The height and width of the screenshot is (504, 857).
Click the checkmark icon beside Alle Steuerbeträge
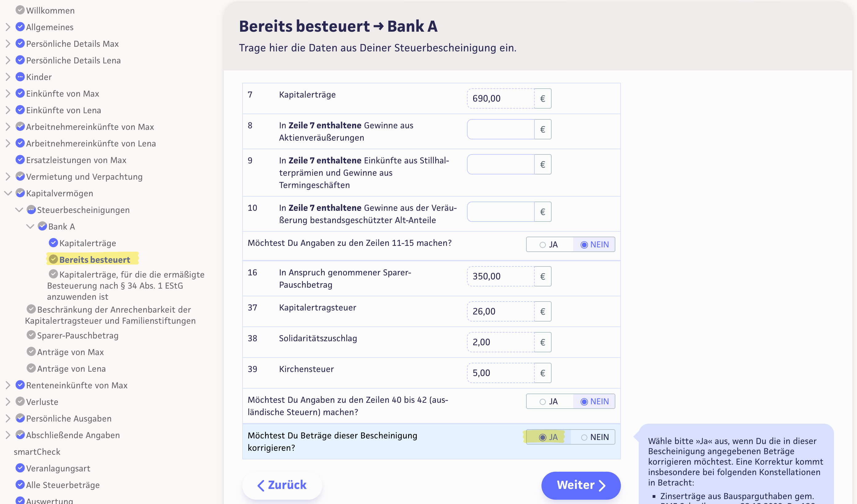pyautogui.click(x=20, y=485)
